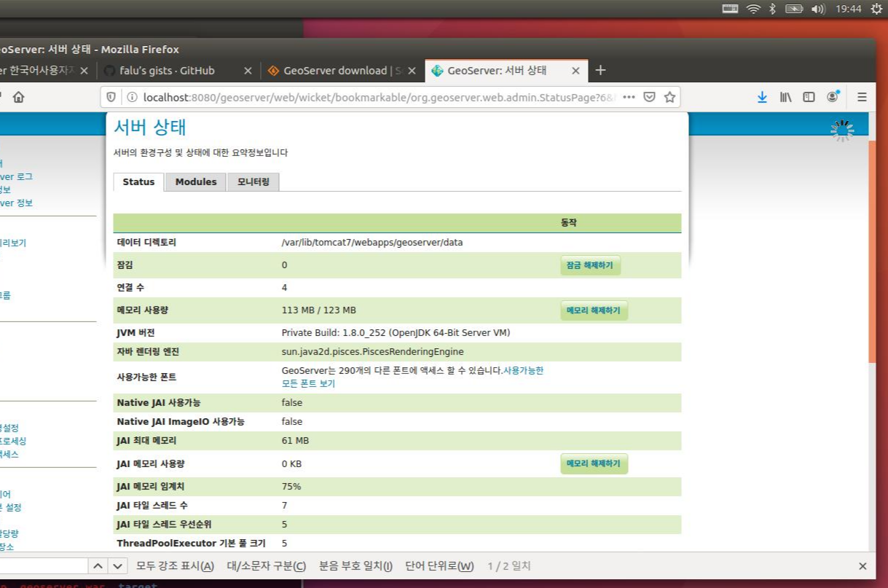Open sidebar link ending in 'ver 정보'
Image resolution: width=888 pixels, height=588 pixels.
[16, 203]
